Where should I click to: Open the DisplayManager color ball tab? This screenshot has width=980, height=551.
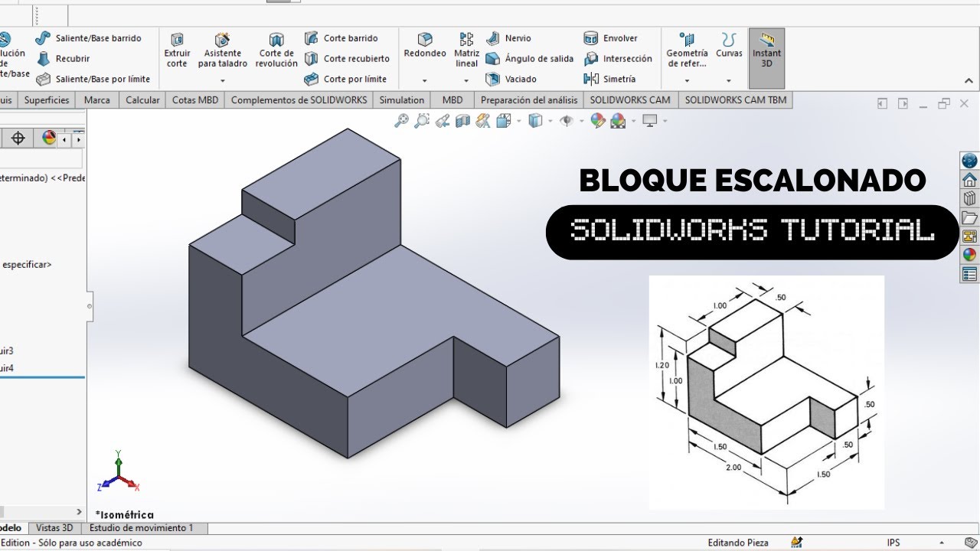pos(49,138)
